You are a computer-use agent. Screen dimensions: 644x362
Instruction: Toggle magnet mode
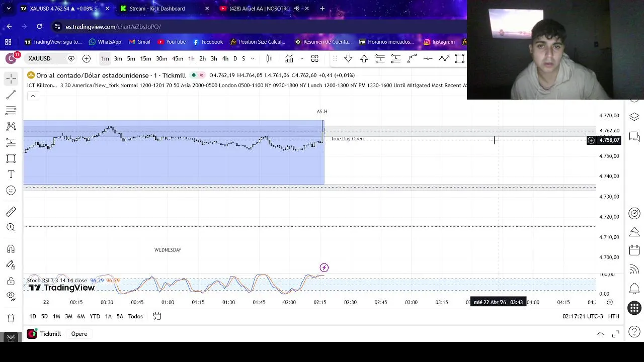11,249
